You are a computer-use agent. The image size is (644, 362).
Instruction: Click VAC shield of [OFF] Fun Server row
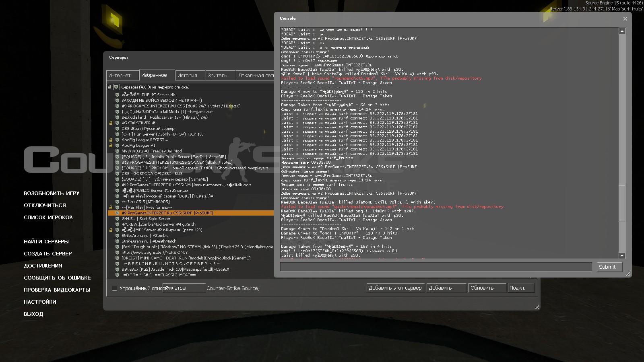click(117, 134)
